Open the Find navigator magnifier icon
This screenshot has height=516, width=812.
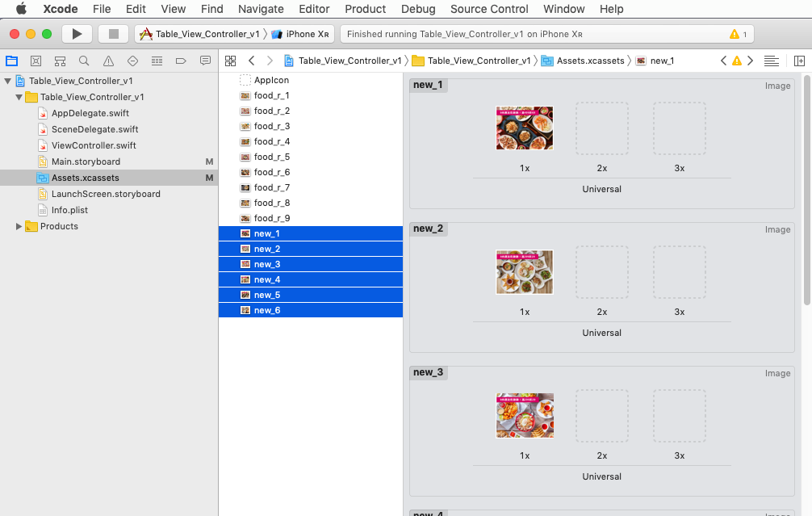[84, 61]
